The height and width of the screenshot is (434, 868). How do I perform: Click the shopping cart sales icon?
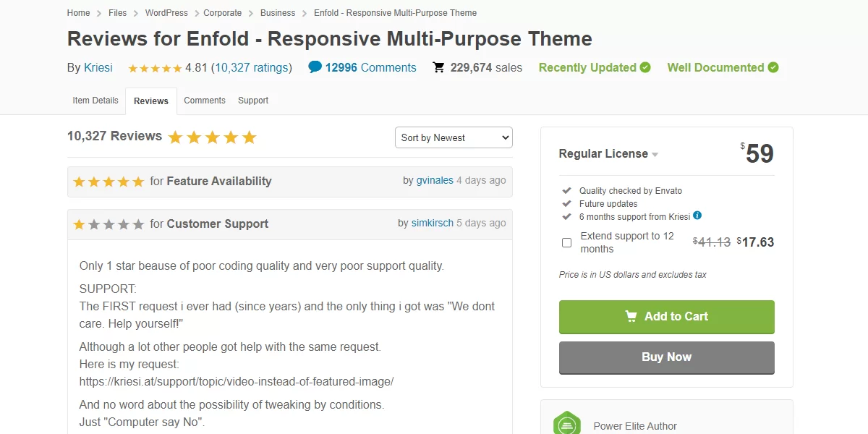439,67
